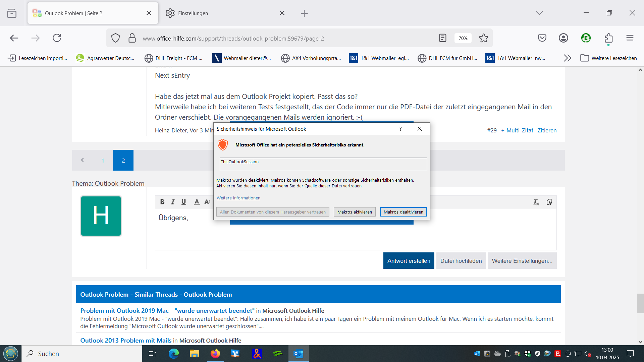This screenshot has height=362, width=644.
Task: Open the 1&1 Webmailer nw bookmark
Action: (x=516, y=58)
